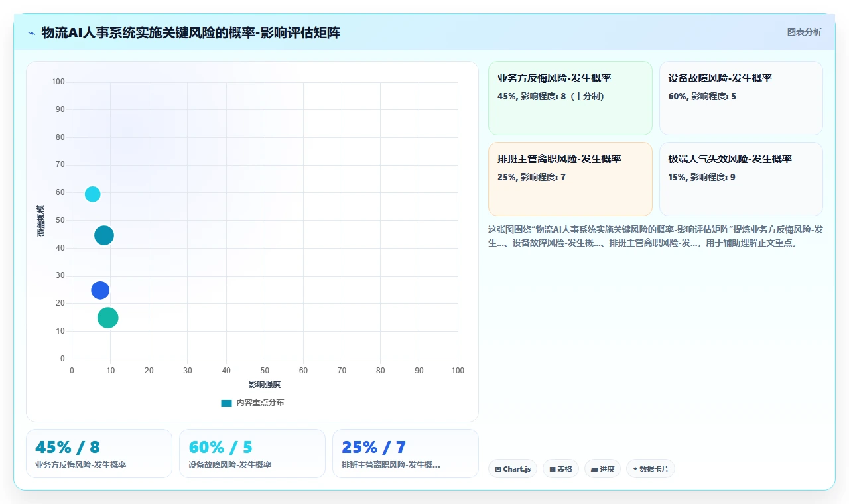Click the 覆盖规模 y-axis label
The image size is (849, 504).
pos(41,221)
